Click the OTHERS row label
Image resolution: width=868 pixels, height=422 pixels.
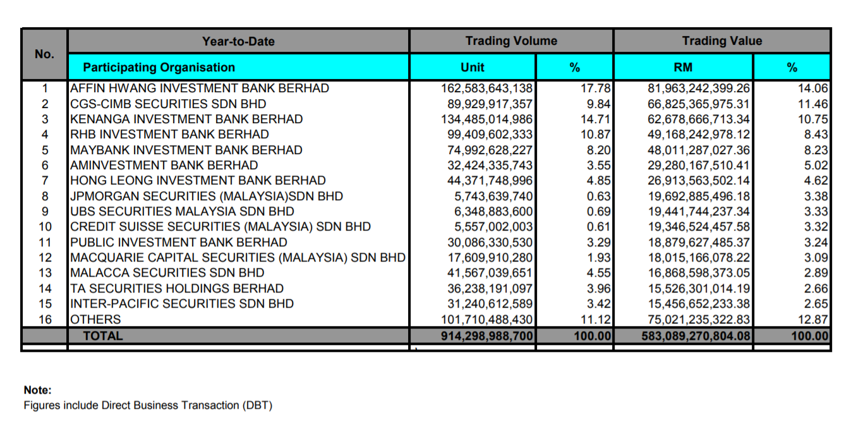pos(95,319)
